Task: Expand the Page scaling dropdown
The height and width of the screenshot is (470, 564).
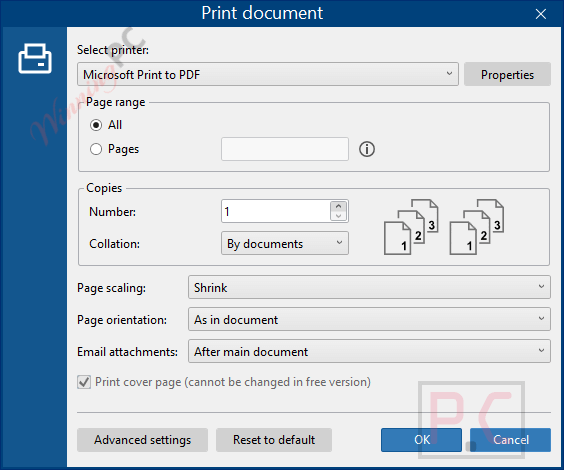Action: point(369,287)
